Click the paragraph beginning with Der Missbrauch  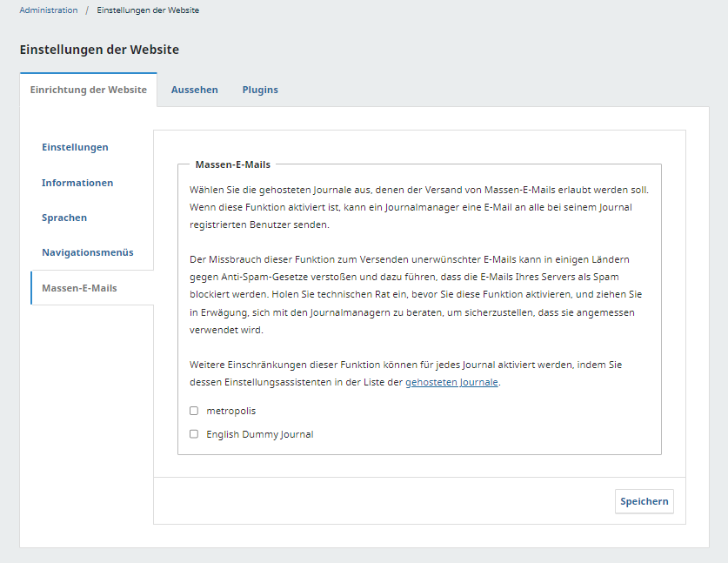416,295
